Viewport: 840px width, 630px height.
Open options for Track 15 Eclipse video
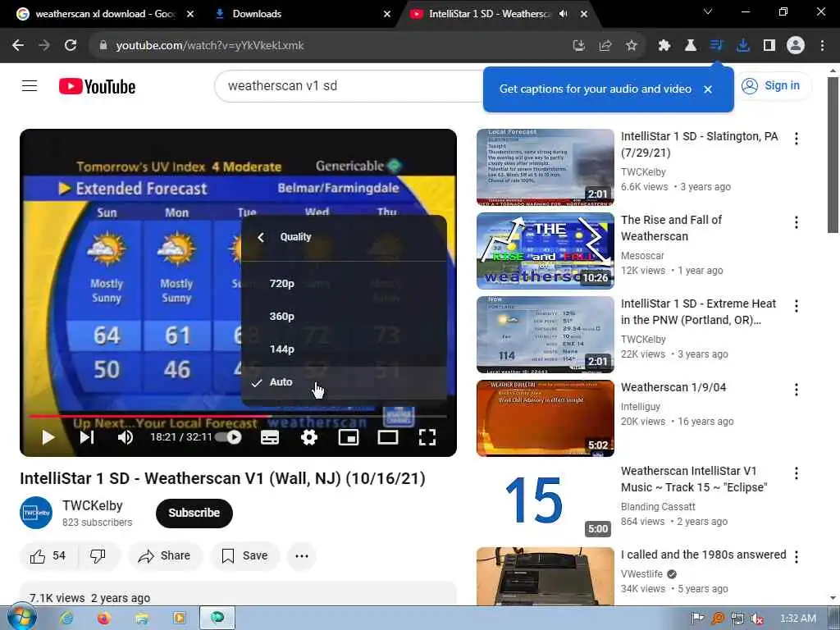[x=797, y=473]
